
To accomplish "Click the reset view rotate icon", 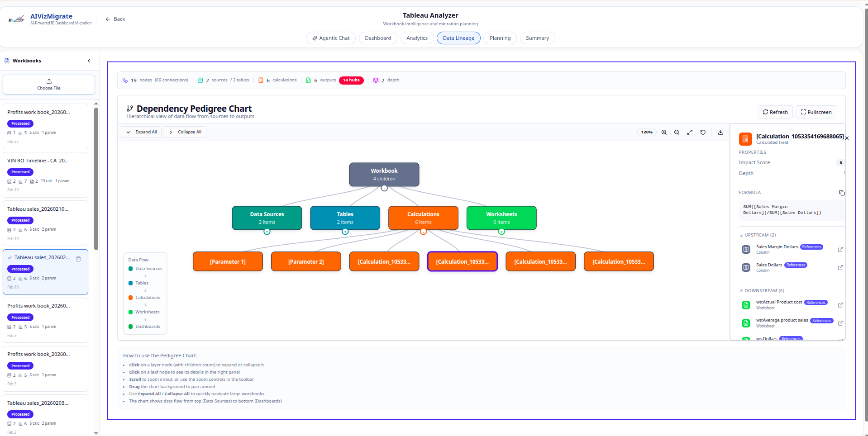I will pyautogui.click(x=703, y=132).
